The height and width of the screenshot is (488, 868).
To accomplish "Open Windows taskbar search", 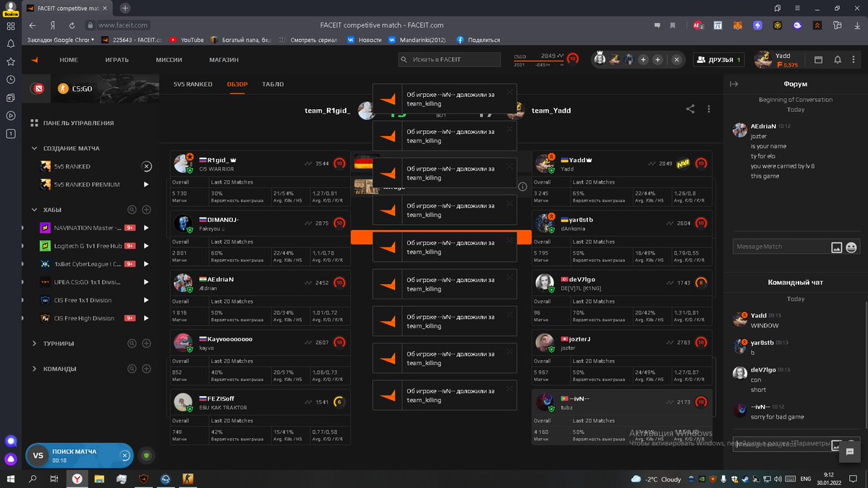I will 33,479.
